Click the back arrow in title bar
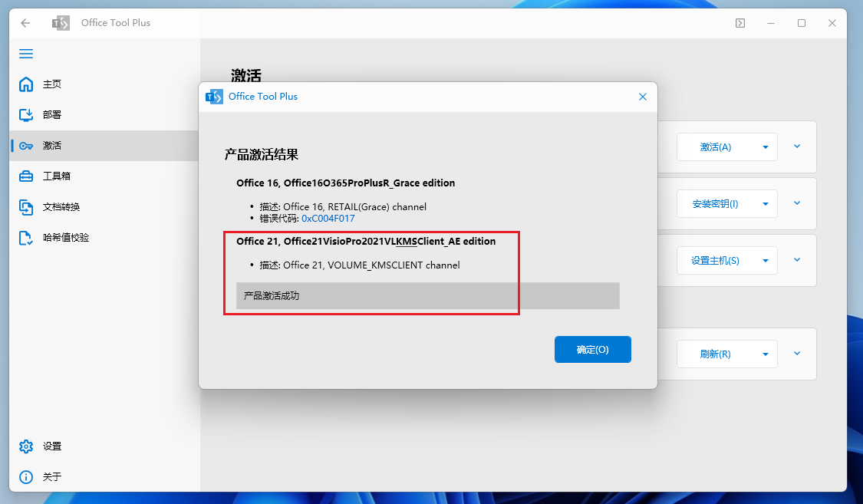This screenshot has height=504, width=863. 25,22
